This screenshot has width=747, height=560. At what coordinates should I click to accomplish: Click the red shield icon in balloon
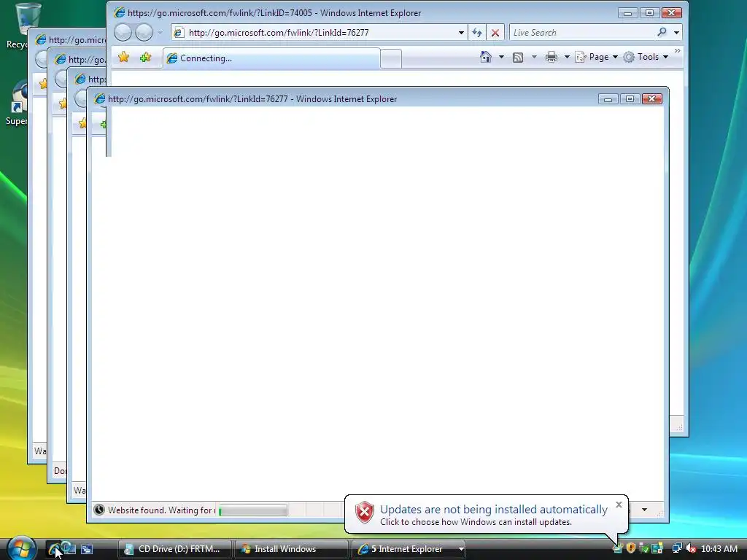[365, 513]
